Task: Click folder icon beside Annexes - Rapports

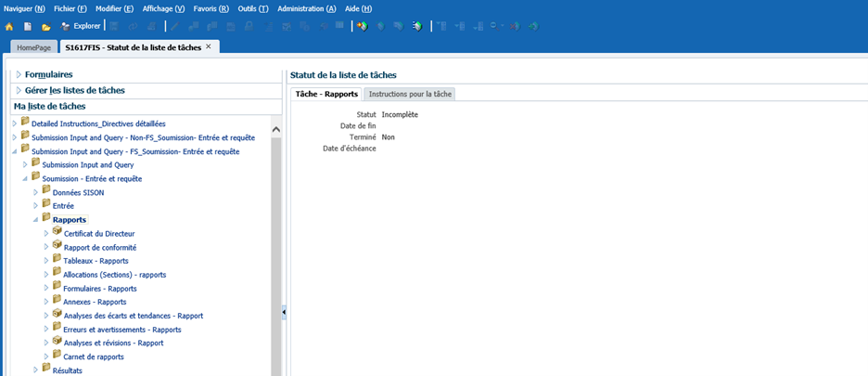Action: click(x=57, y=301)
